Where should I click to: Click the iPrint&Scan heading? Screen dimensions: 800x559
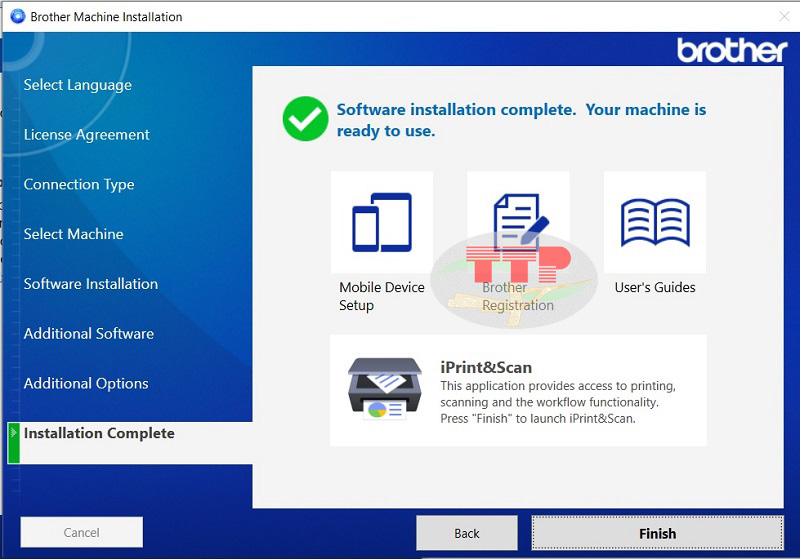(486, 367)
